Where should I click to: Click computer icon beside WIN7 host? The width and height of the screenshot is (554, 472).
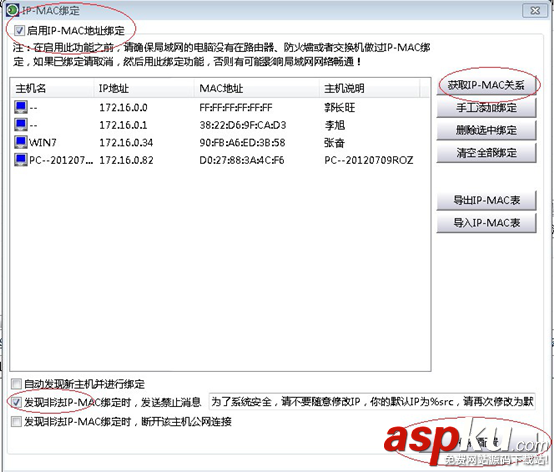21,142
